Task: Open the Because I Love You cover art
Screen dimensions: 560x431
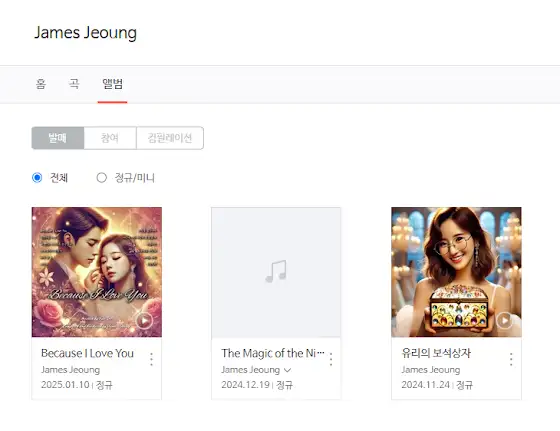Action: point(97,272)
